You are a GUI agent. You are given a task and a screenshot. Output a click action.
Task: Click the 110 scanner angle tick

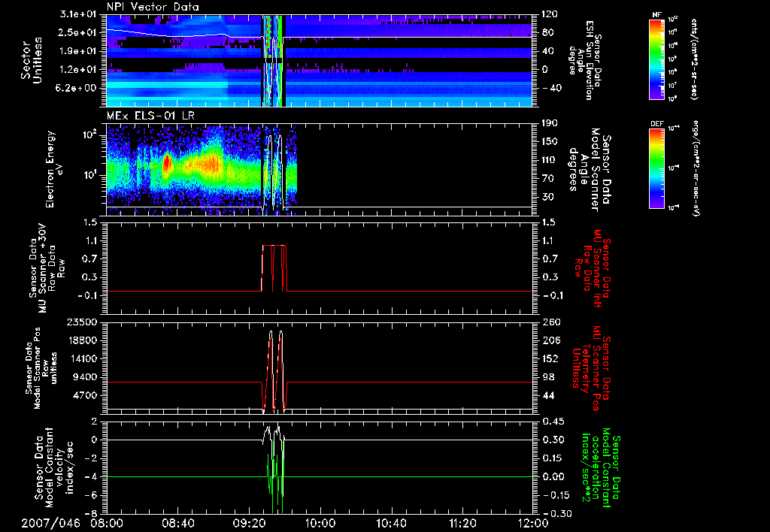coord(550,160)
